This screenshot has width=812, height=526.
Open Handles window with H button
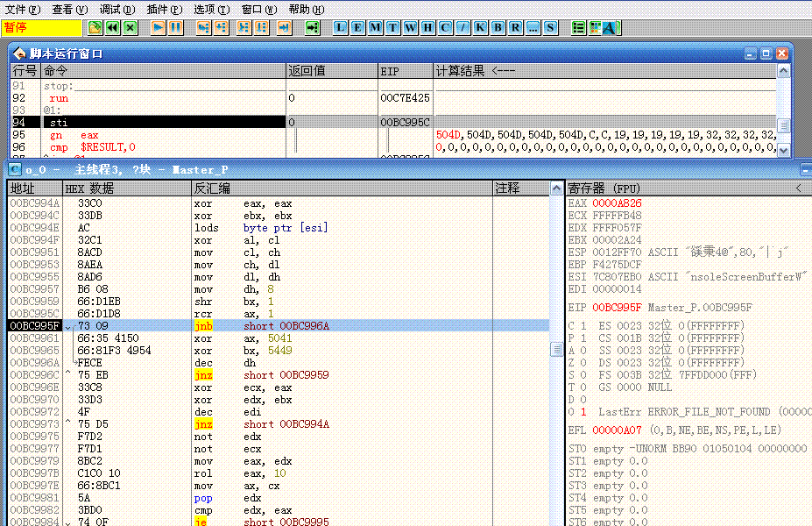pos(427,27)
